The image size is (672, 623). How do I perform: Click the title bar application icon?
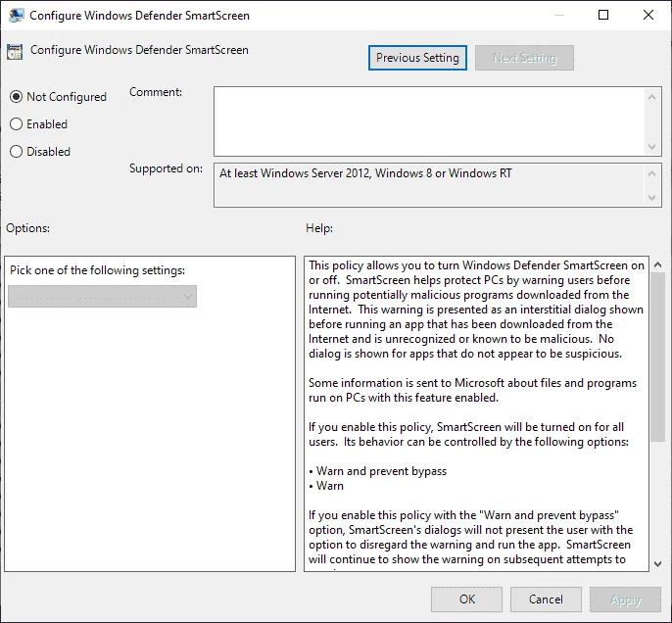(16, 16)
